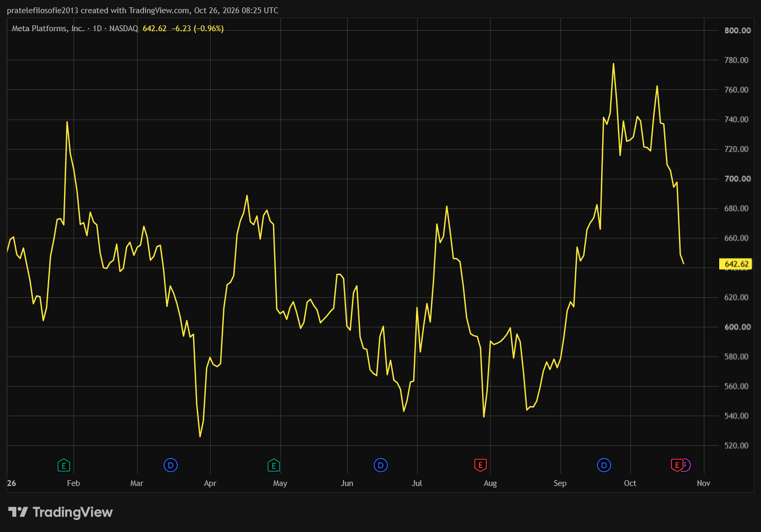Click the "Meta Platforms, Inc." symbol title
The height and width of the screenshot is (532, 761).
click(48, 29)
